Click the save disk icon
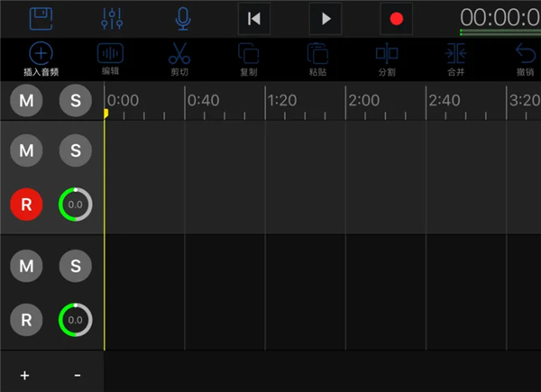The image size is (541, 392). click(x=40, y=18)
